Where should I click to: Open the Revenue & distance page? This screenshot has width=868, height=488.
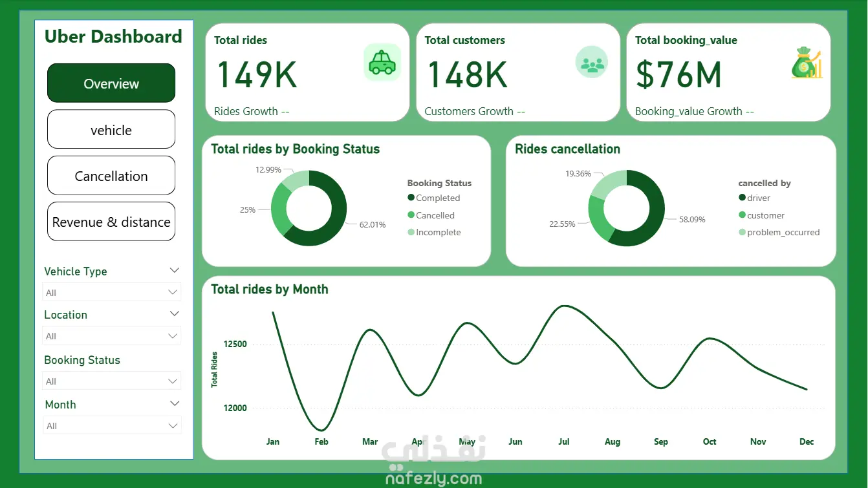point(111,222)
